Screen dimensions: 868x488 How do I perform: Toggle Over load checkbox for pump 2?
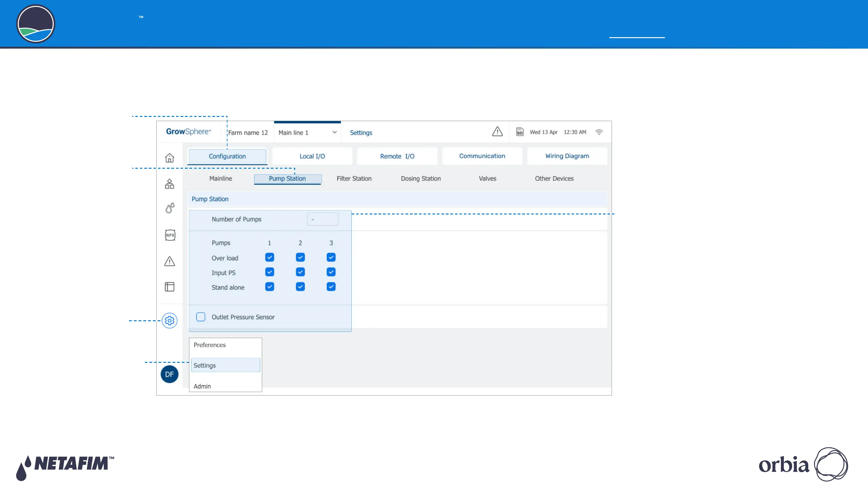[x=300, y=257]
